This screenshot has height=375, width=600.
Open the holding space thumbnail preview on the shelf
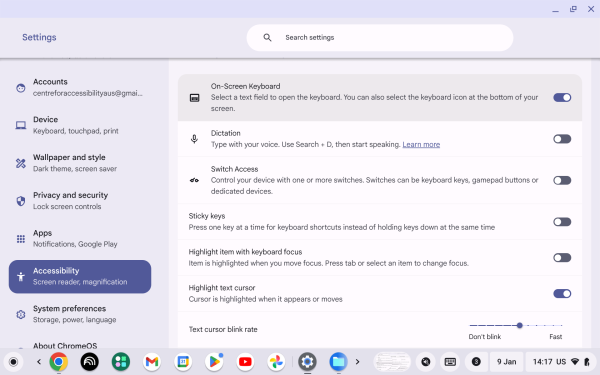392,362
